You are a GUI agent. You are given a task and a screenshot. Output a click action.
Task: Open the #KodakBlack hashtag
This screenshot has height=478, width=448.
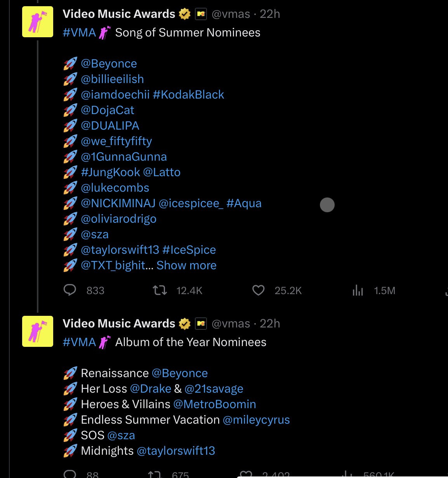188,95
